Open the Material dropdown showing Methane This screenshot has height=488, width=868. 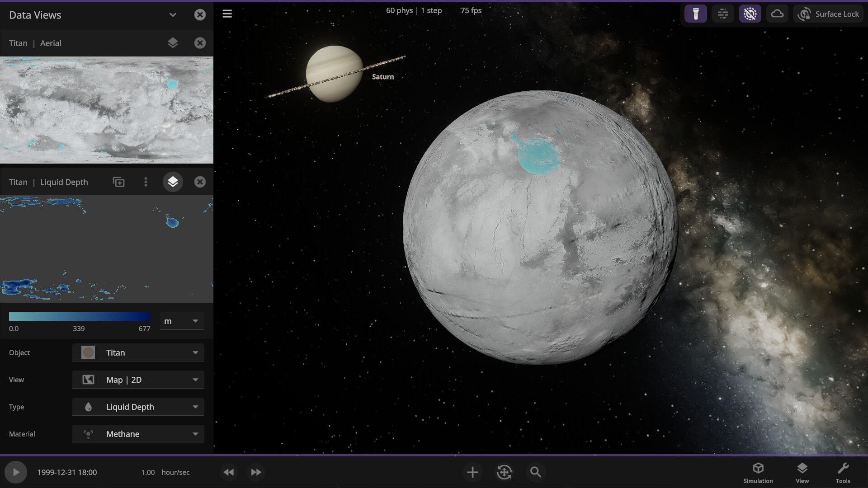[138, 434]
